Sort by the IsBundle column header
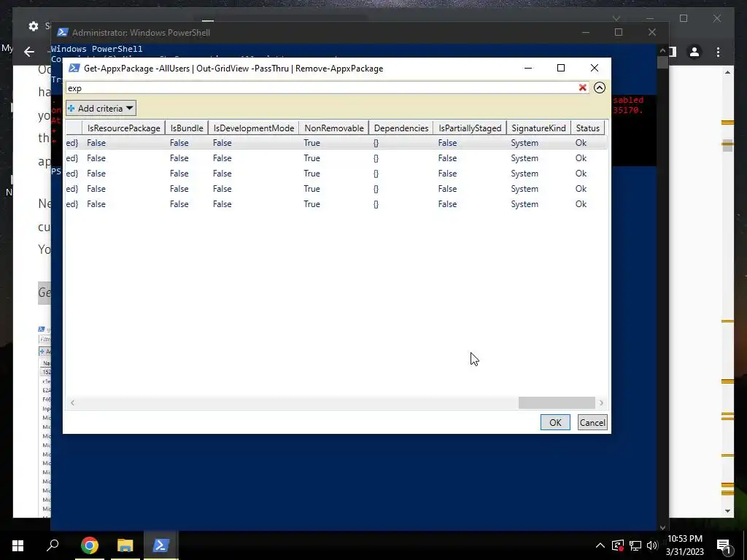 click(186, 128)
